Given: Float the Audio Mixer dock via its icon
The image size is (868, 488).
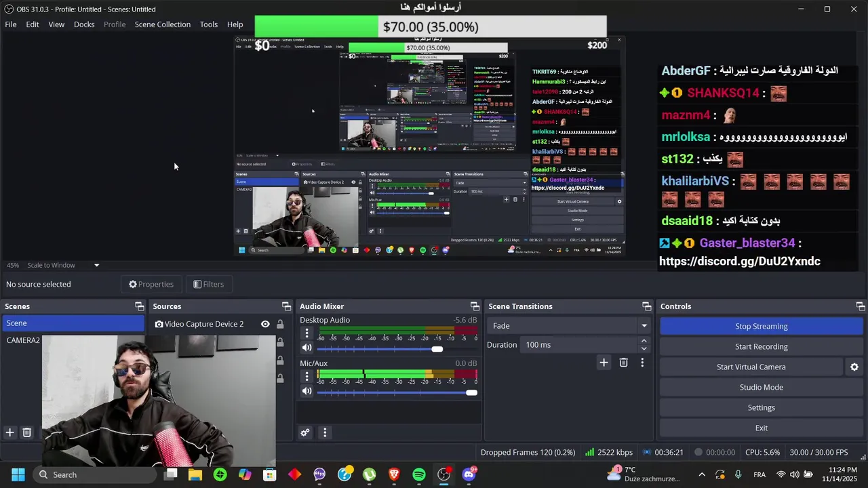Looking at the screenshot, I should pos(475,306).
